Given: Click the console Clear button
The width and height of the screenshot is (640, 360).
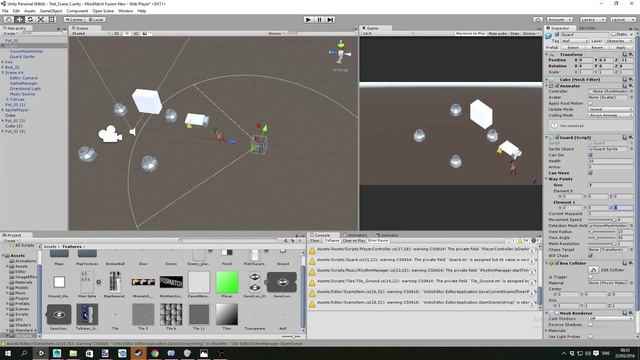Looking at the screenshot, I should (x=315, y=241).
